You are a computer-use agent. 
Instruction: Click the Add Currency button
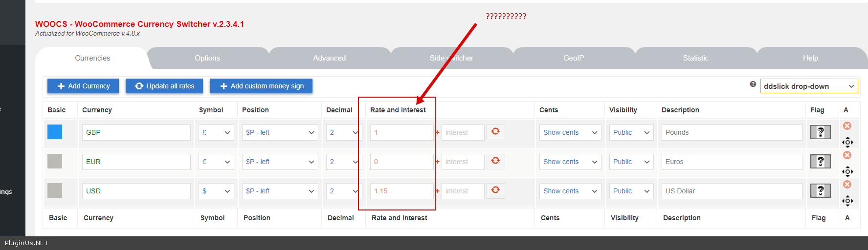pyautogui.click(x=83, y=86)
